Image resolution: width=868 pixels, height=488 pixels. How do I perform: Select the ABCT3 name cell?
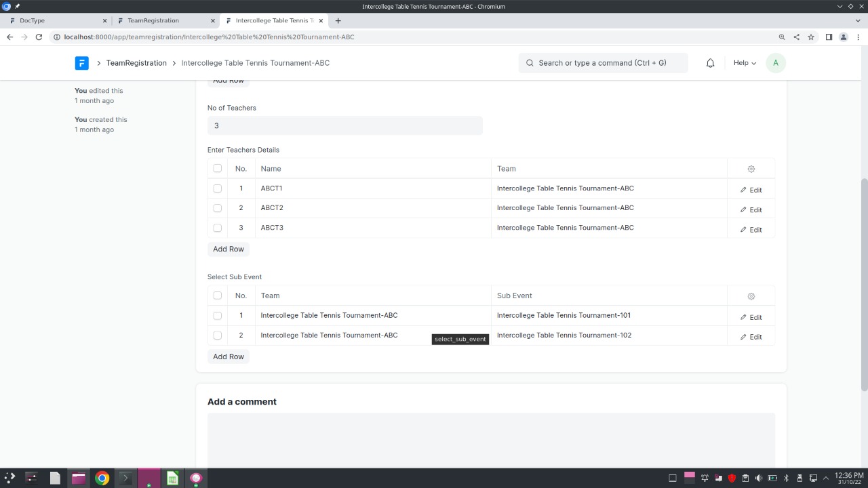373,228
